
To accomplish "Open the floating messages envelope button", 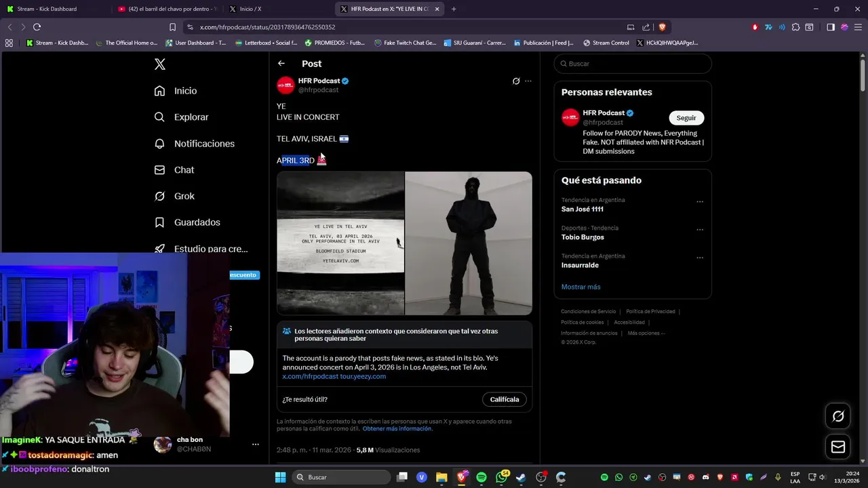I will [x=837, y=447].
